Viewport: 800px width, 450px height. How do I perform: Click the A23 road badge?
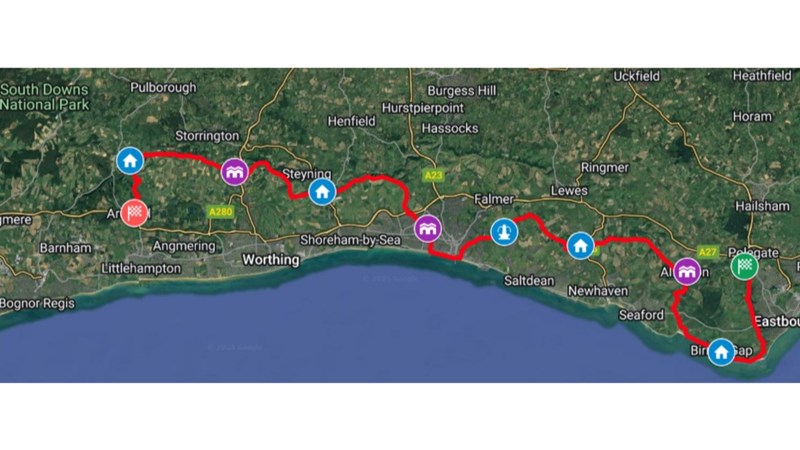(433, 176)
